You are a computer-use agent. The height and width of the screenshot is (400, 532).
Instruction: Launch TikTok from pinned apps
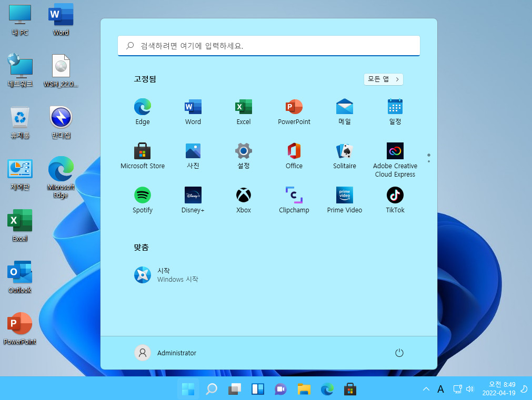(395, 200)
